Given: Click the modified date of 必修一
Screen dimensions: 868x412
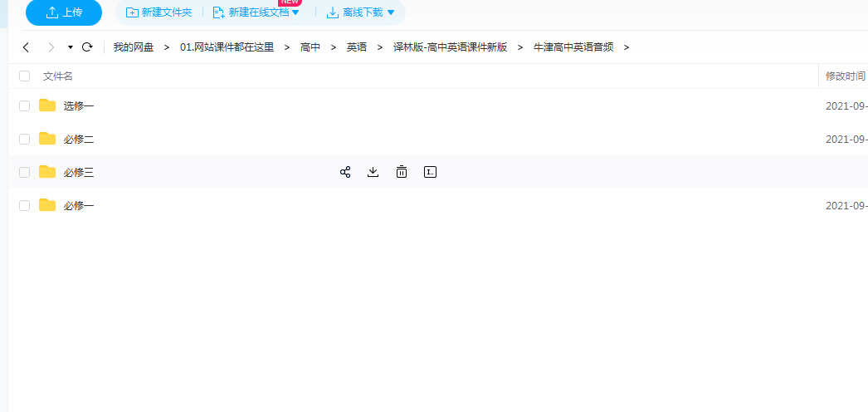Looking at the screenshot, I should coord(846,205).
